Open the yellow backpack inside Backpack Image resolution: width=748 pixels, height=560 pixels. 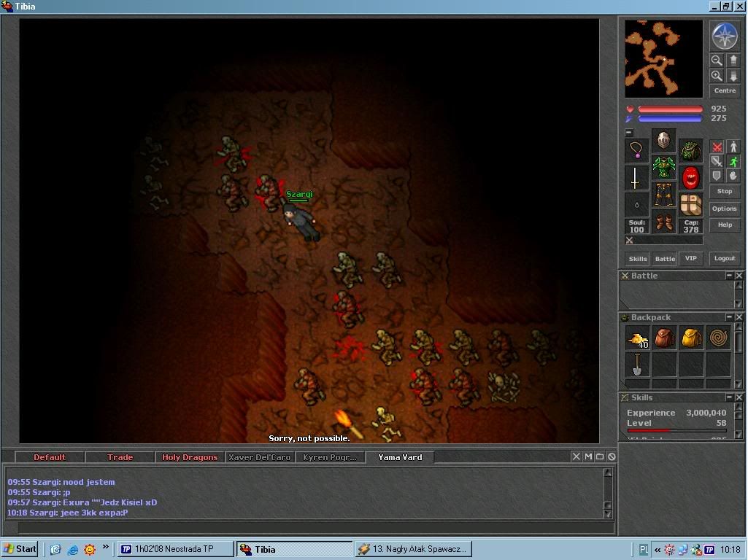coord(691,338)
